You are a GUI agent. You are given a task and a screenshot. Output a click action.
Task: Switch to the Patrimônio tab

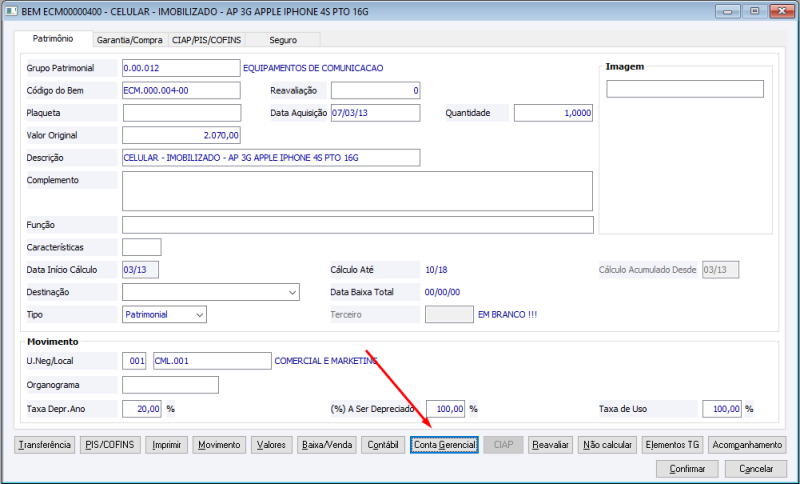pyautogui.click(x=53, y=39)
